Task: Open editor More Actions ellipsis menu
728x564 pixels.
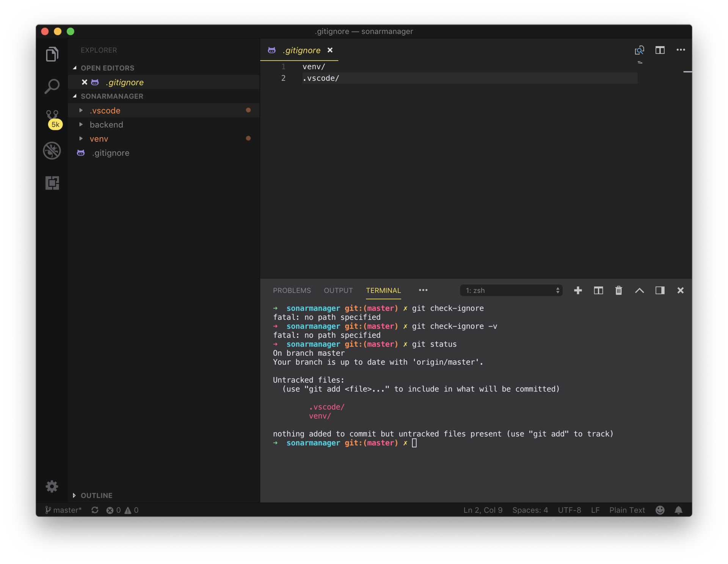Action: point(681,50)
